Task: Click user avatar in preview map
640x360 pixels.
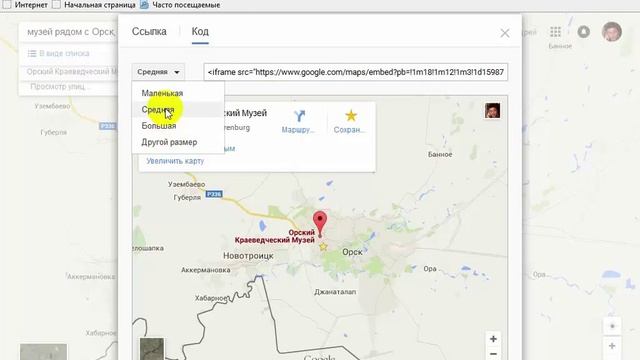Action: [493, 111]
